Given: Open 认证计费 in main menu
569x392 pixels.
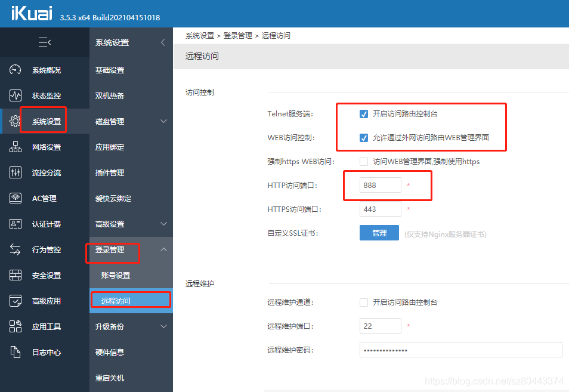Looking at the screenshot, I should pos(47,224).
